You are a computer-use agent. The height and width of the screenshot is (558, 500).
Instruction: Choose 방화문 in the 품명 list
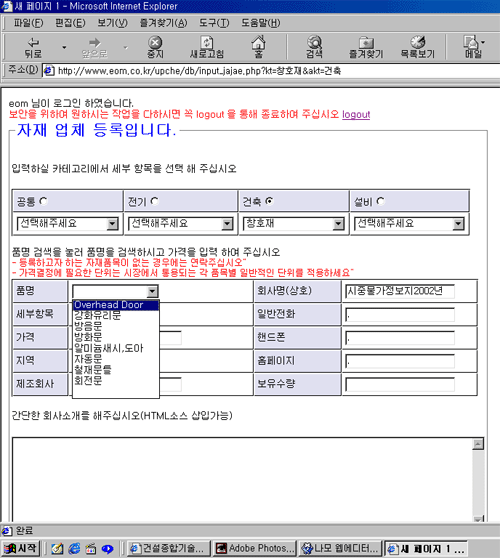point(116,337)
